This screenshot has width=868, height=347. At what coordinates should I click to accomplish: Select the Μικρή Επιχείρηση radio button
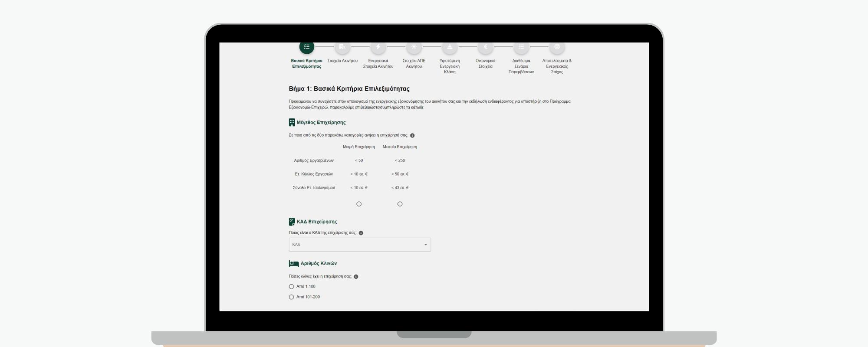pos(359,204)
